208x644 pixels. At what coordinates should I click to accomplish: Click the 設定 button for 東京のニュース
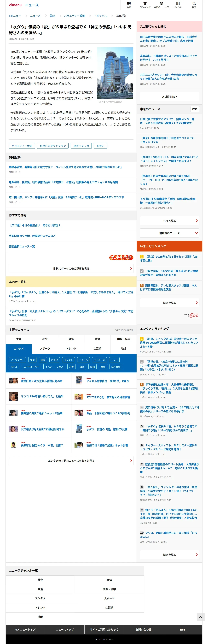click(x=195, y=109)
